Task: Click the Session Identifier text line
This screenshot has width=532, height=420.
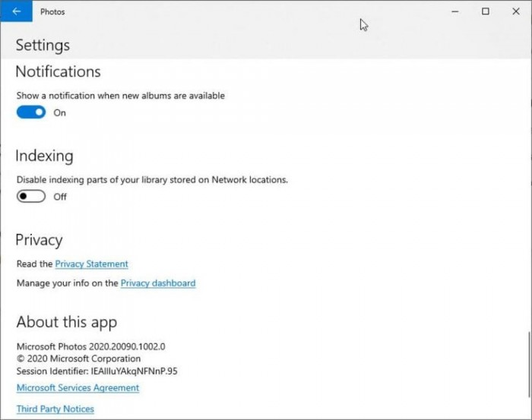Action: [97, 371]
